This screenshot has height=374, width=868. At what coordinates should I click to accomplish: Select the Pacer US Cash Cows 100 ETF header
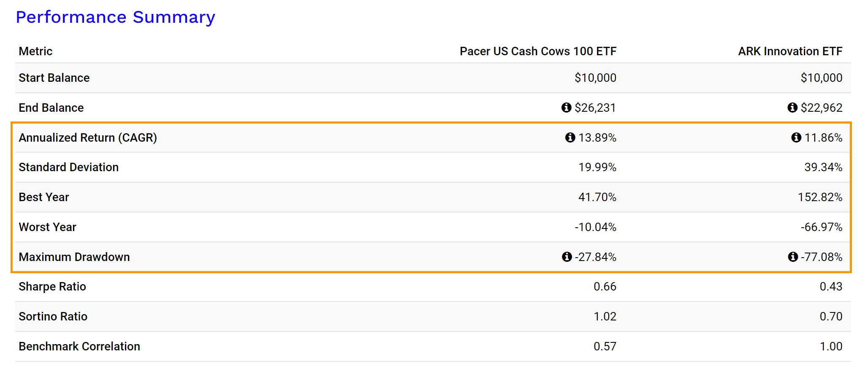[538, 51]
